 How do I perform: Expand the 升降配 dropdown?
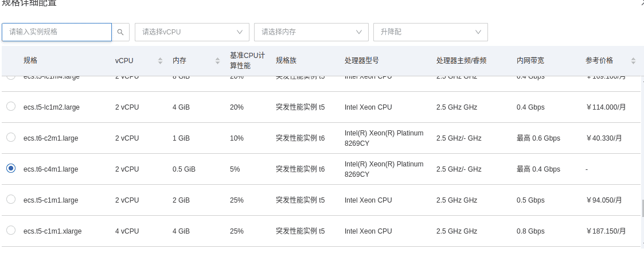(x=430, y=32)
